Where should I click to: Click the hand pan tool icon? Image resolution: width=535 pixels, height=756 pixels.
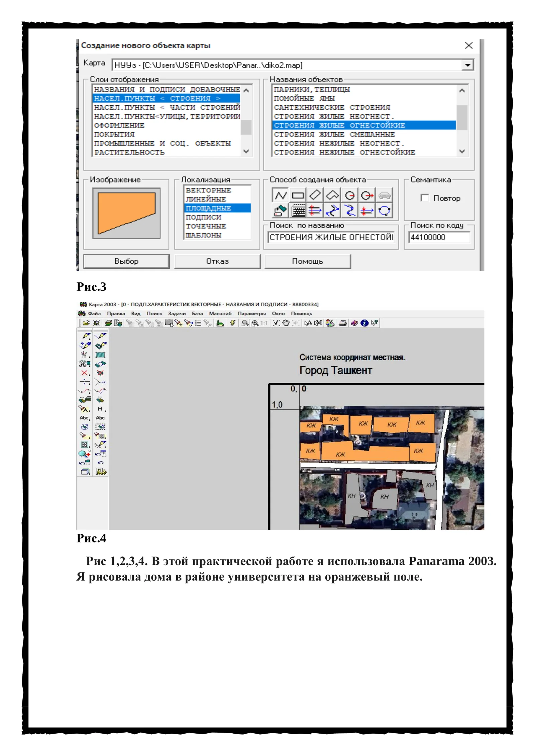[286, 323]
